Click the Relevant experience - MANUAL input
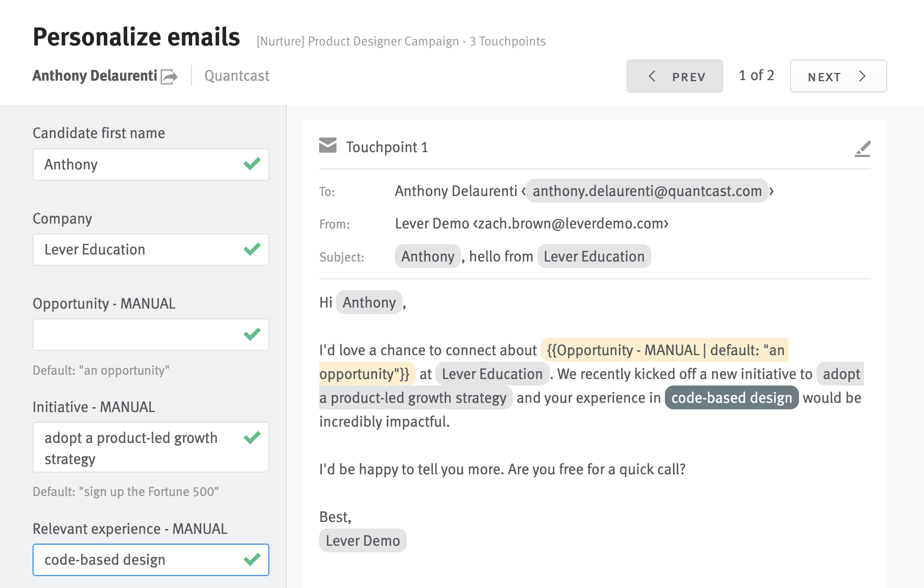Screen dimensions: 924x588 151,560
